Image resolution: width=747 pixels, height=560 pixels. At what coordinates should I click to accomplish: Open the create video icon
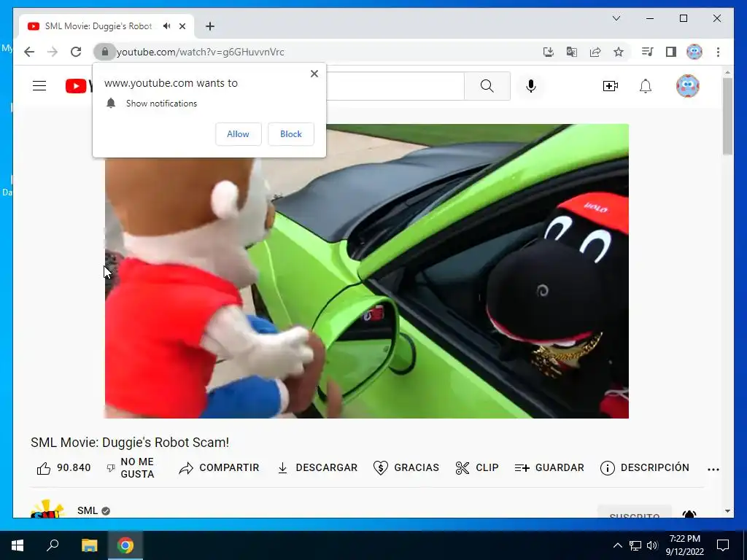tap(611, 86)
